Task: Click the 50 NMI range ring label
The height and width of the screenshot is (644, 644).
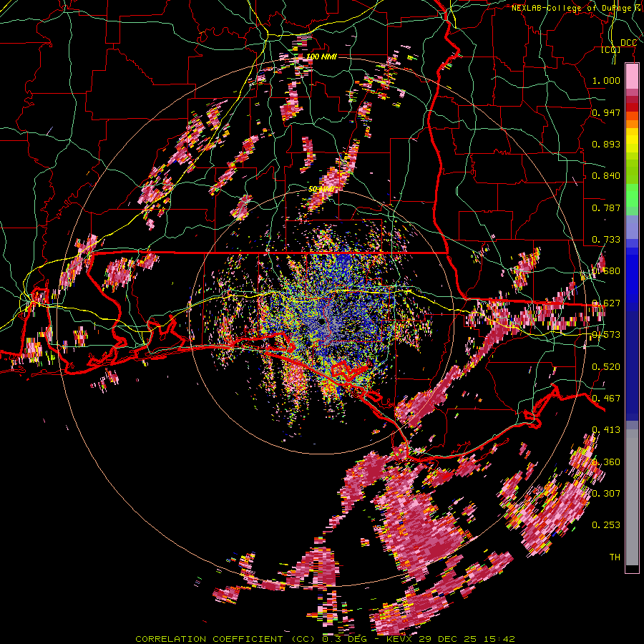Action: pos(321,190)
